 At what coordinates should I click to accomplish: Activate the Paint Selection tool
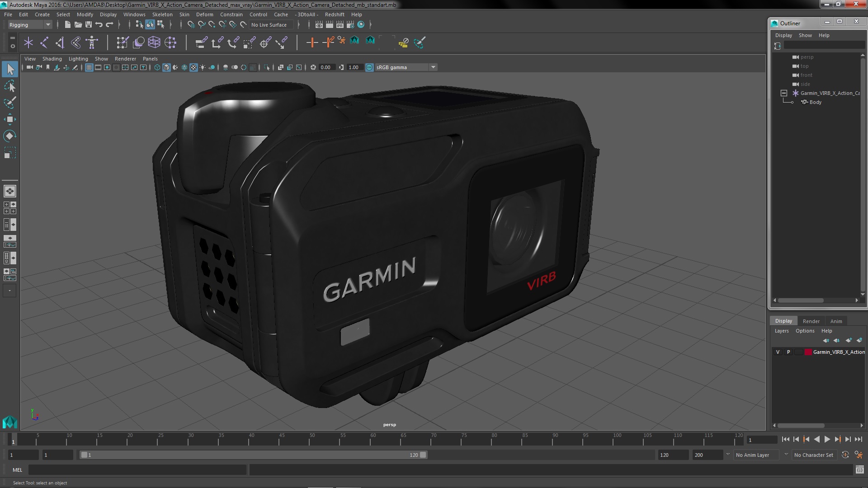[9, 103]
